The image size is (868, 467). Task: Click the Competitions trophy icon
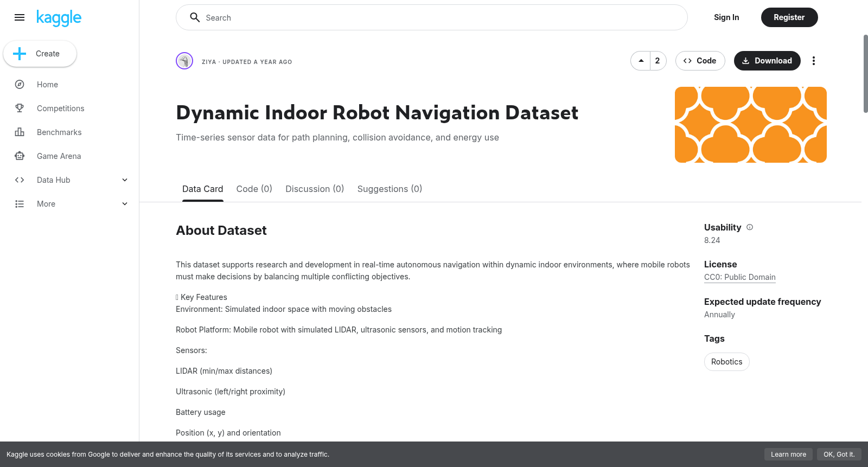coord(20,108)
